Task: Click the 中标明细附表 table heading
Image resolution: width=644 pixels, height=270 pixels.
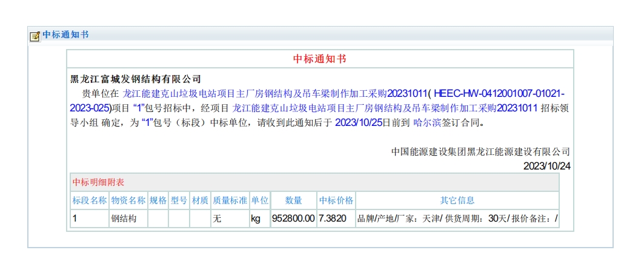Action: tap(98, 182)
